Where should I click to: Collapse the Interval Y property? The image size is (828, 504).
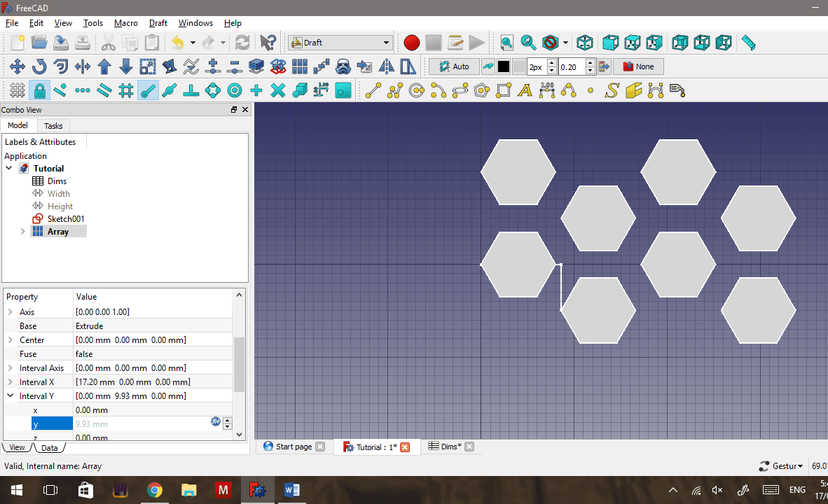10,395
